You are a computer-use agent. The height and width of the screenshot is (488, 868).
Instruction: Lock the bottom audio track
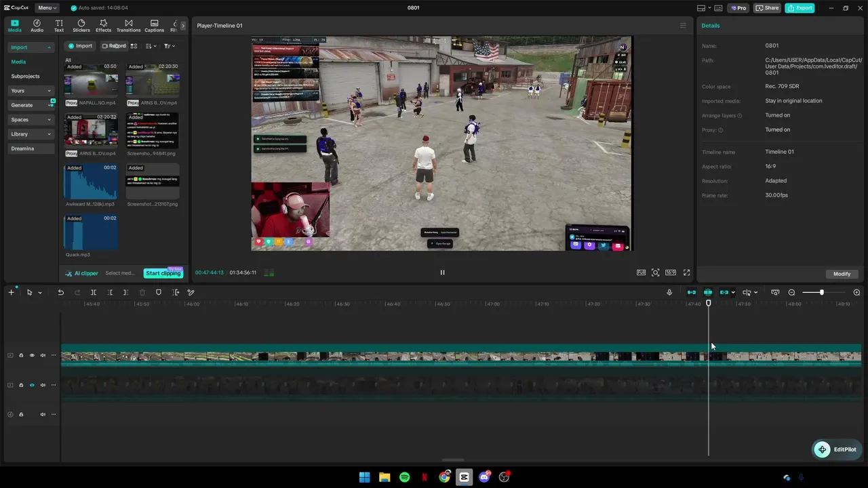[21, 414]
